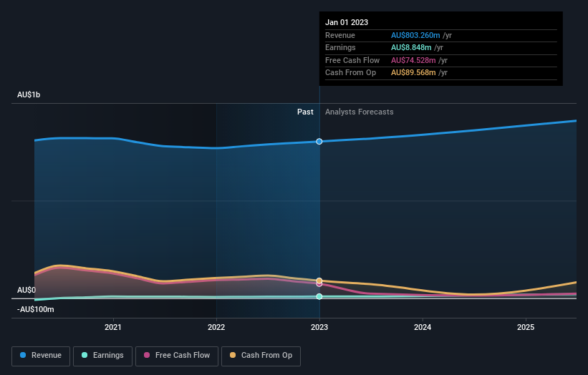Click the AU$89.568m cash from op value

tap(413, 73)
